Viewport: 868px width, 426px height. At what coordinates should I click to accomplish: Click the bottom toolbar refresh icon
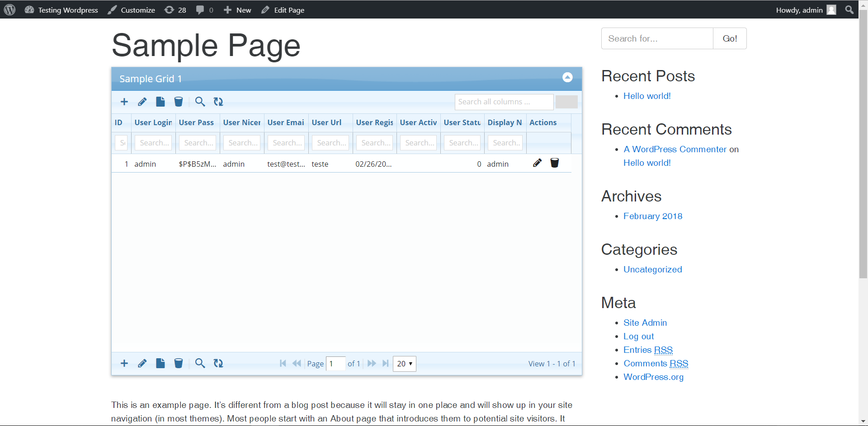(218, 363)
